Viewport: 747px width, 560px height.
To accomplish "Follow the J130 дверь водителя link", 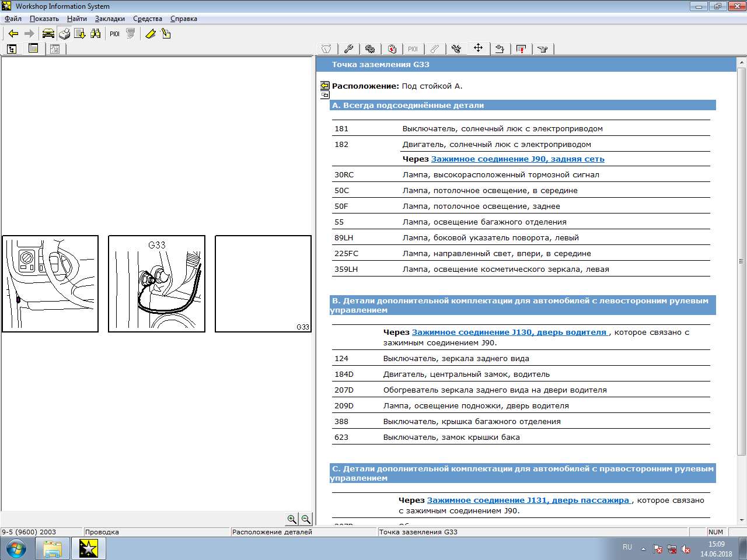I will click(509, 332).
